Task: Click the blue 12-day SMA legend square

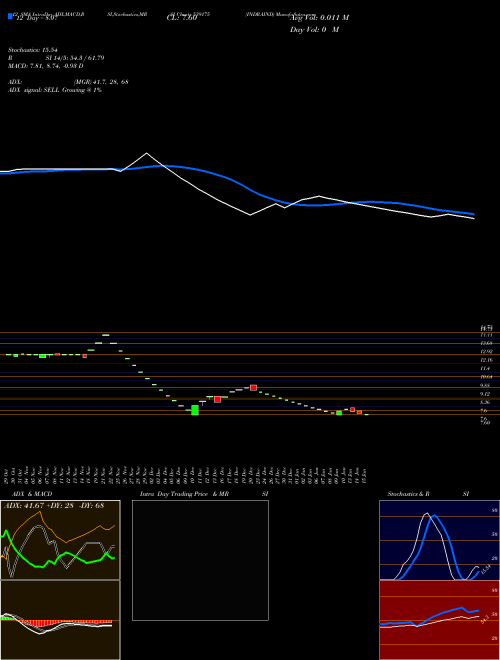Action: click(x=10, y=16)
